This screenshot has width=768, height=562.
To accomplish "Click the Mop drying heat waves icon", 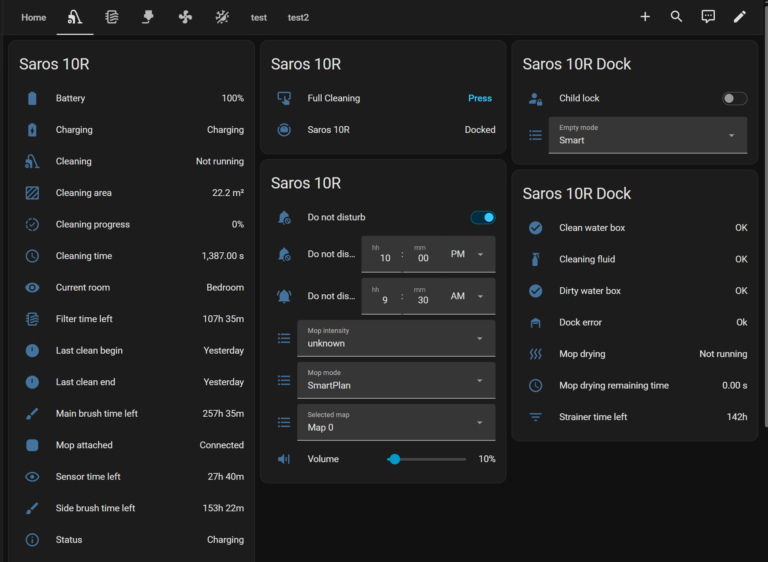I will tap(535, 354).
